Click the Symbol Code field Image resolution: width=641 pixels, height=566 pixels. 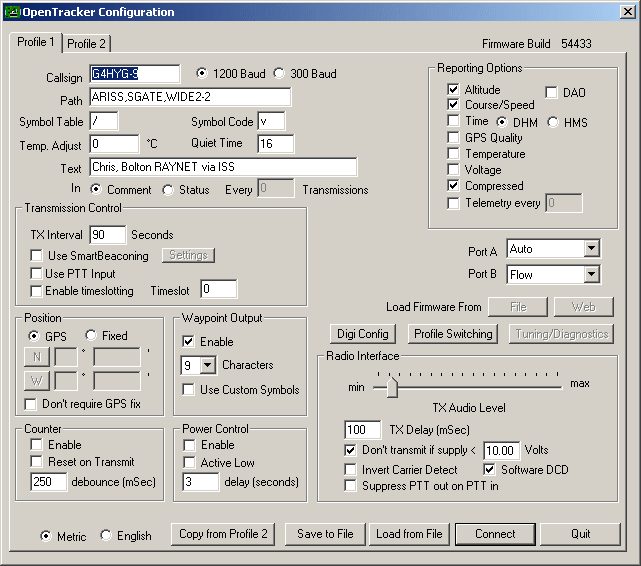point(271,121)
